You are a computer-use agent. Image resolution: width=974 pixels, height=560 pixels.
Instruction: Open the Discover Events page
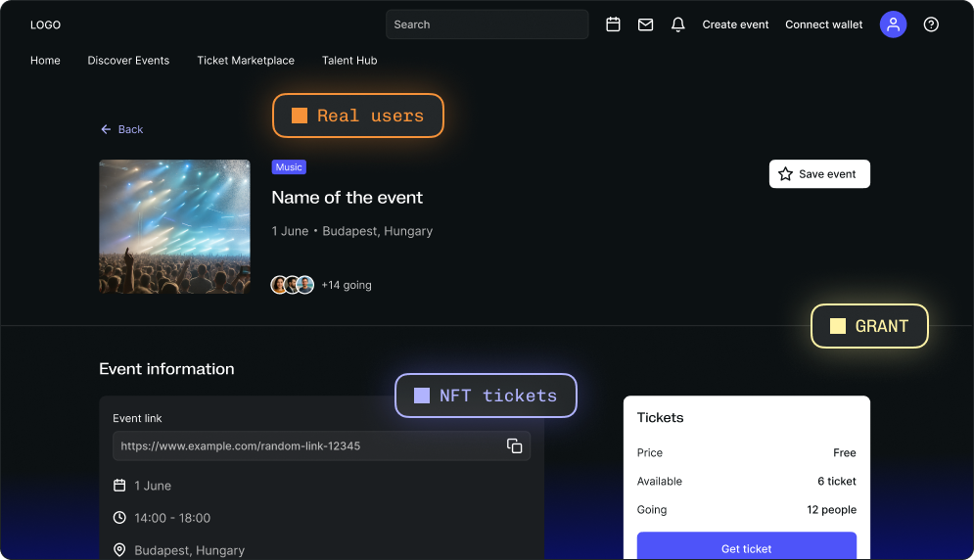point(128,61)
